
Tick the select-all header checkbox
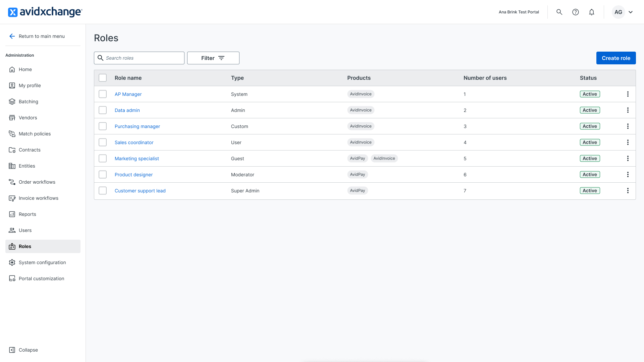point(103,78)
